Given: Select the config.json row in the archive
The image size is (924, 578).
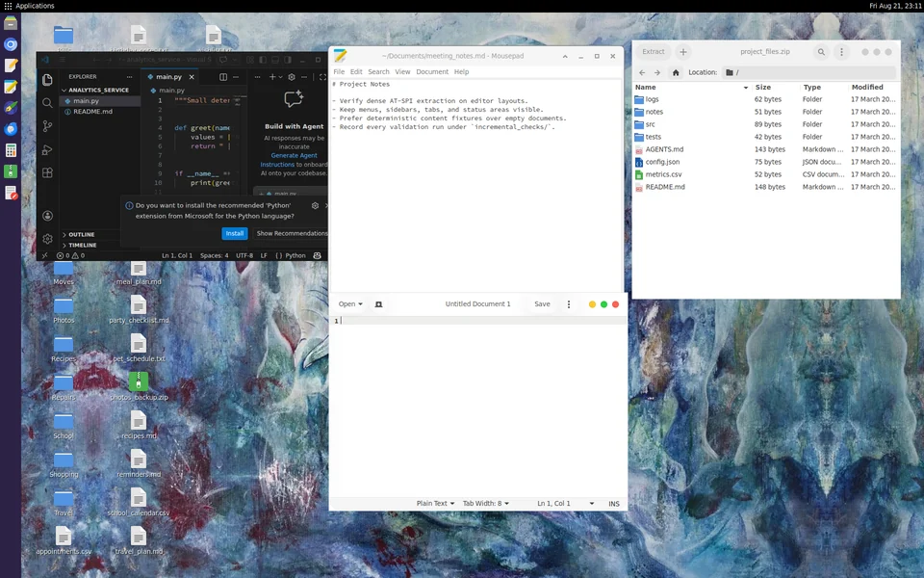Looking at the screenshot, I should pos(766,162).
